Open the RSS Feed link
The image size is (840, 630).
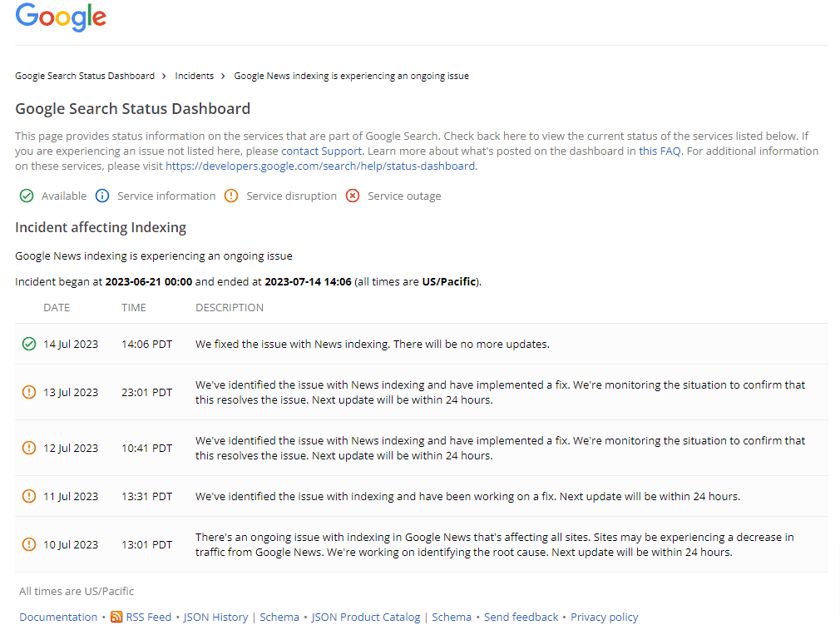(148, 618)
